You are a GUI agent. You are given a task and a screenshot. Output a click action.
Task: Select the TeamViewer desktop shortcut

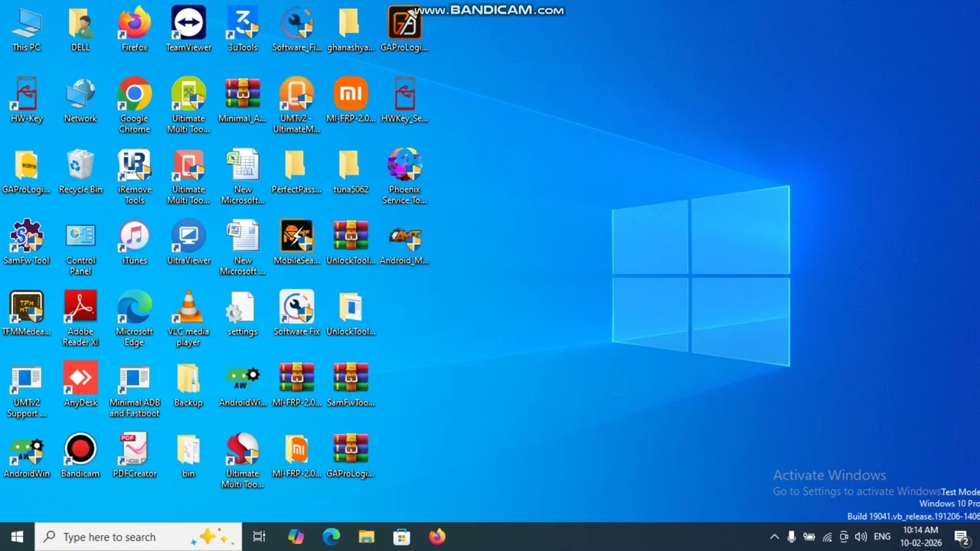[x=188, y=29]
